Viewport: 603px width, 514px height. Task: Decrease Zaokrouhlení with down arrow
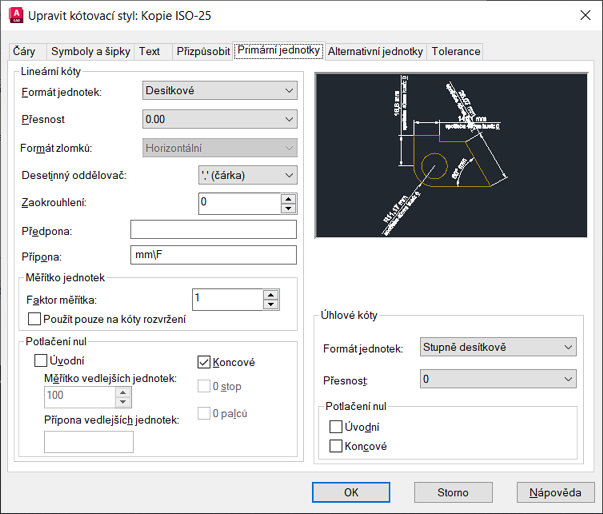288,208
